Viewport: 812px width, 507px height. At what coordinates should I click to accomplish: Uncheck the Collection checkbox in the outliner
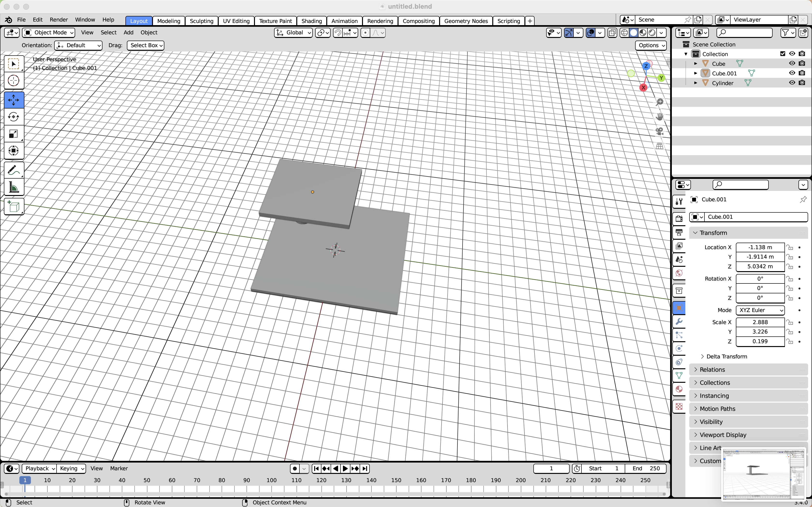[783, 53]
